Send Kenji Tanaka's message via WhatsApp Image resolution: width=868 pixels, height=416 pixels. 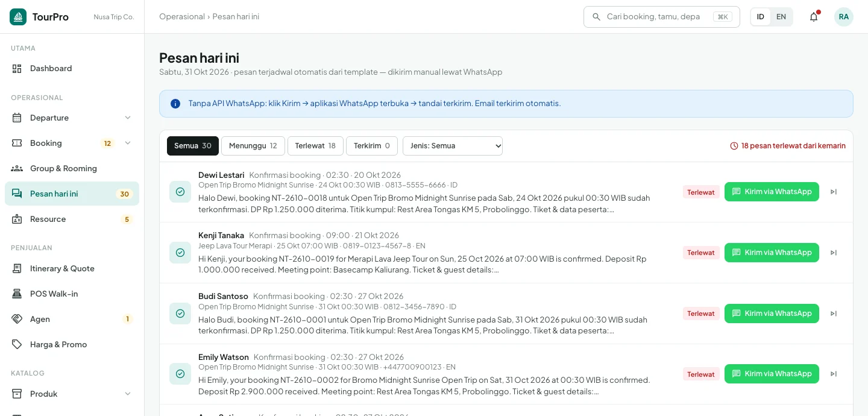(772, 253)
